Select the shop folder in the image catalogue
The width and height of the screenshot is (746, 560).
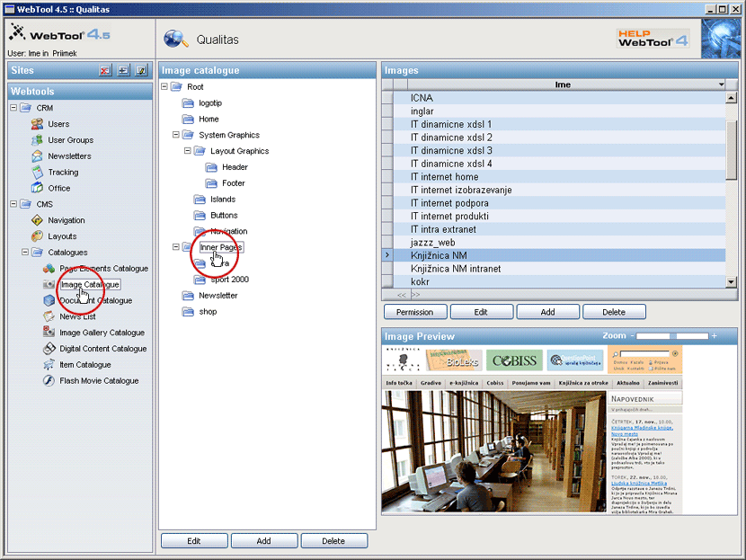point(208,312)
